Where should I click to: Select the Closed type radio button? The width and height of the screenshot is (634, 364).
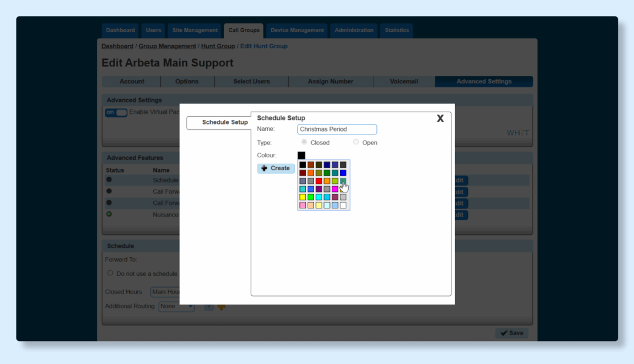pyautogui.click(x=304, y=142)
